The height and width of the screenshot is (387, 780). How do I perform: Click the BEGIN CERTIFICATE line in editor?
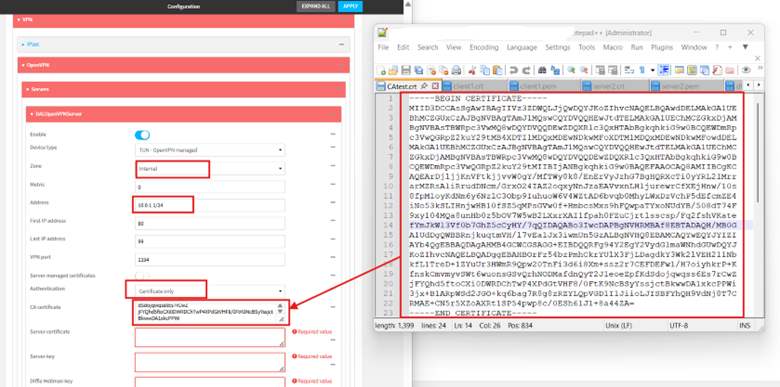pos(479,98)
